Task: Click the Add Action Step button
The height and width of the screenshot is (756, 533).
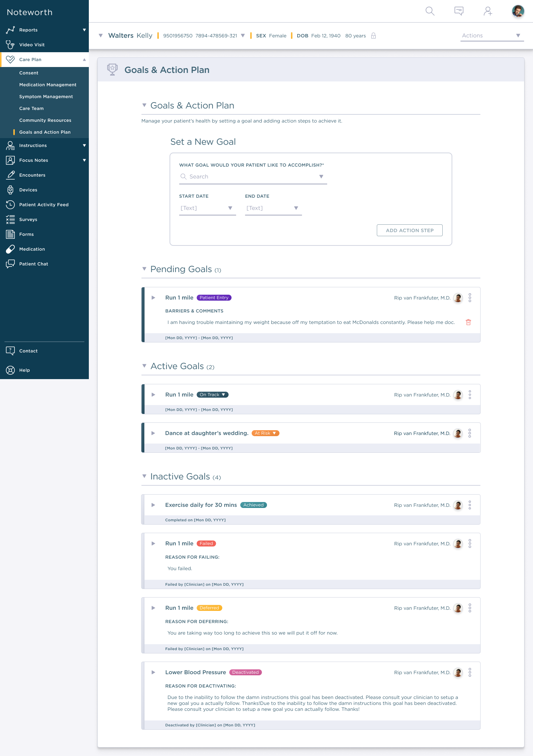Action: (409, 230)
